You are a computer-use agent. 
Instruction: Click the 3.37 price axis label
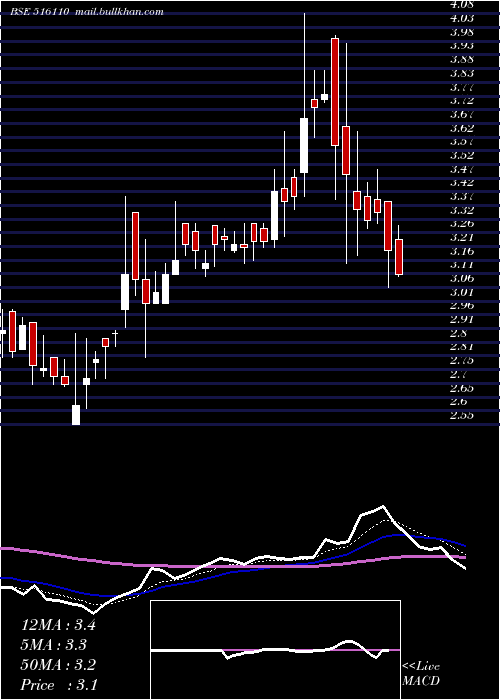[461, 196]
